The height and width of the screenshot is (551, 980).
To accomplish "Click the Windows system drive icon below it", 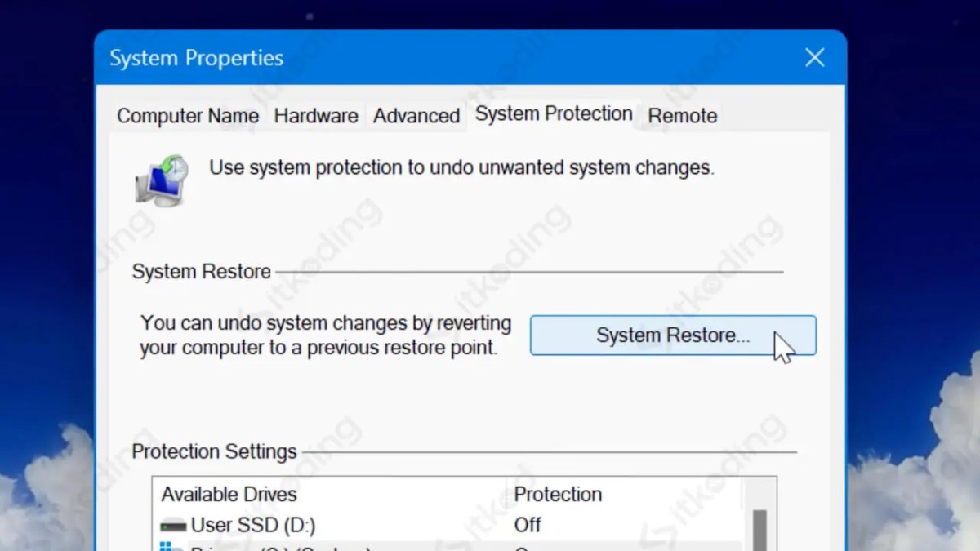I will (x=170, y=547).
